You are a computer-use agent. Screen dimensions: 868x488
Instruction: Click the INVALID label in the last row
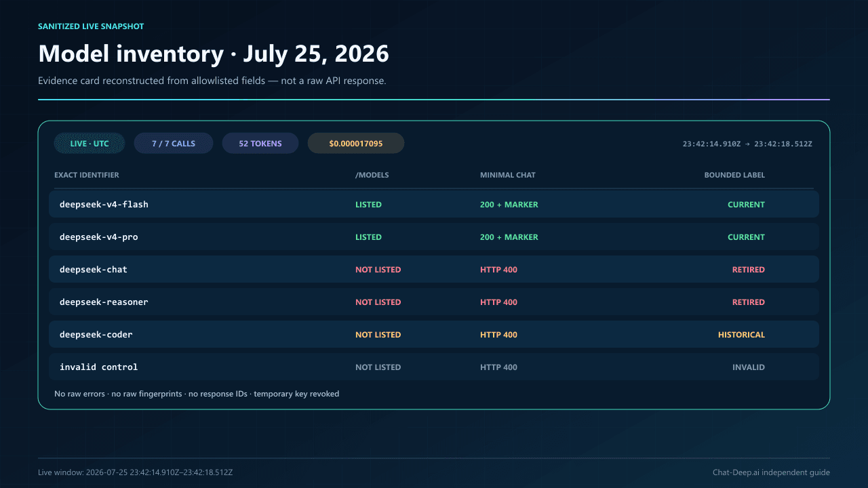pyautogui.click(x=749, y=367)
